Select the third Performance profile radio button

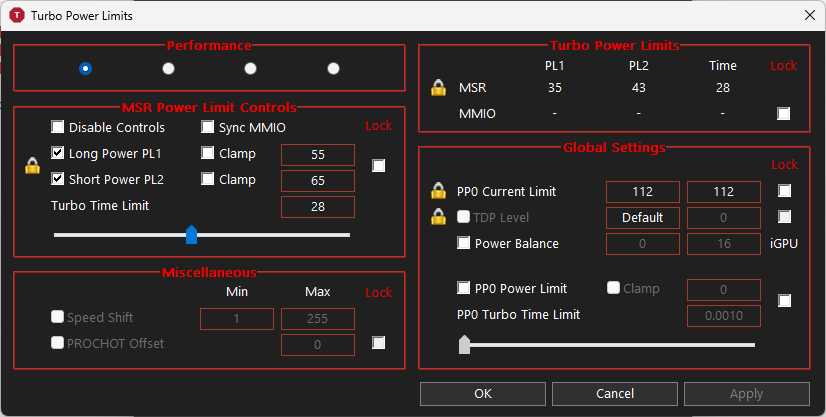tap(251, 68)
